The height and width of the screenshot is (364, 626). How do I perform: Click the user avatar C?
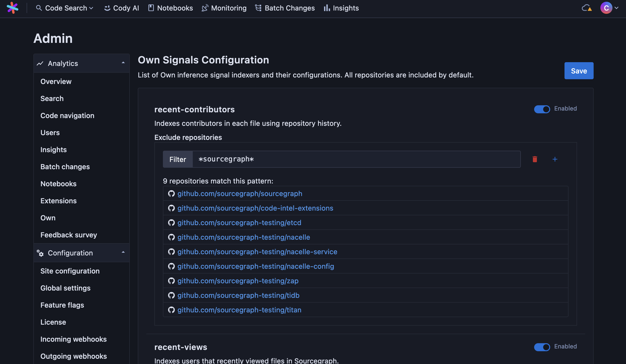pyautogui.click(x=606, y=8)
